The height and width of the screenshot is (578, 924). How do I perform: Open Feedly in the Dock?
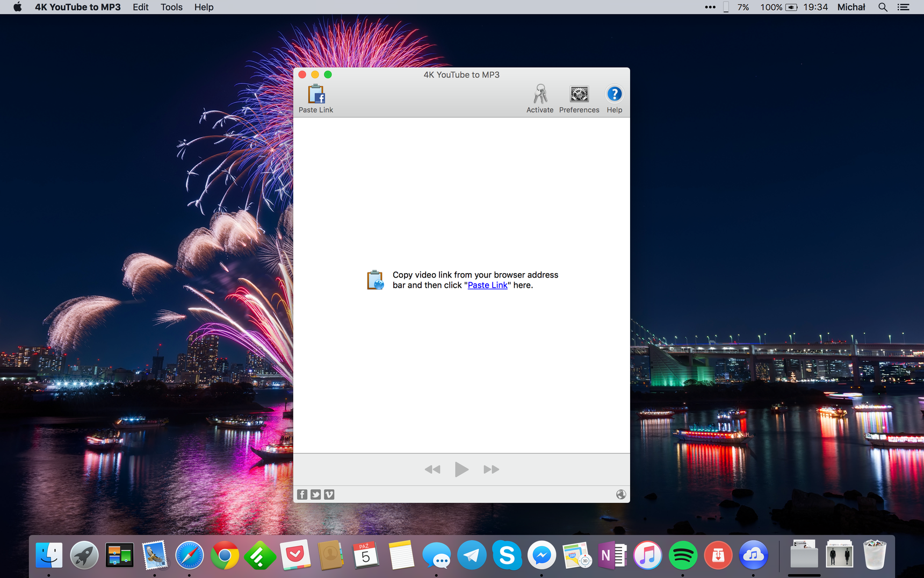click(260, 555)
